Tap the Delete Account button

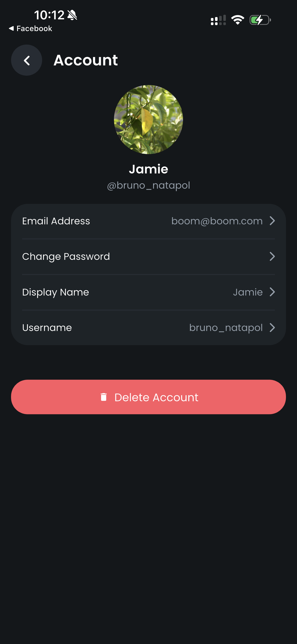click(x=148, y=397)
